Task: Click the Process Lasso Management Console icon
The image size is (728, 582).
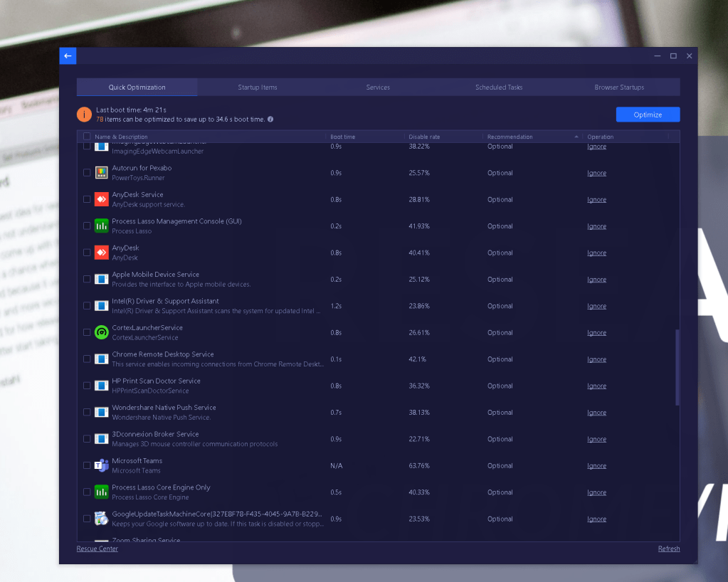Action: click(x=102, y=226)
